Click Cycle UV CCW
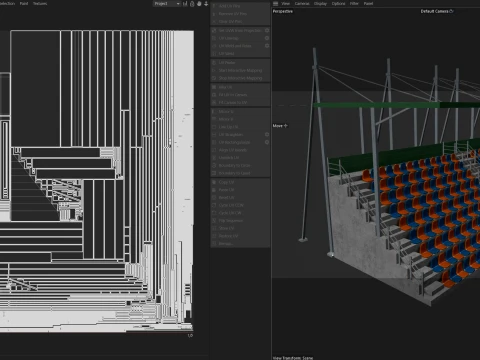 (240, 205)
